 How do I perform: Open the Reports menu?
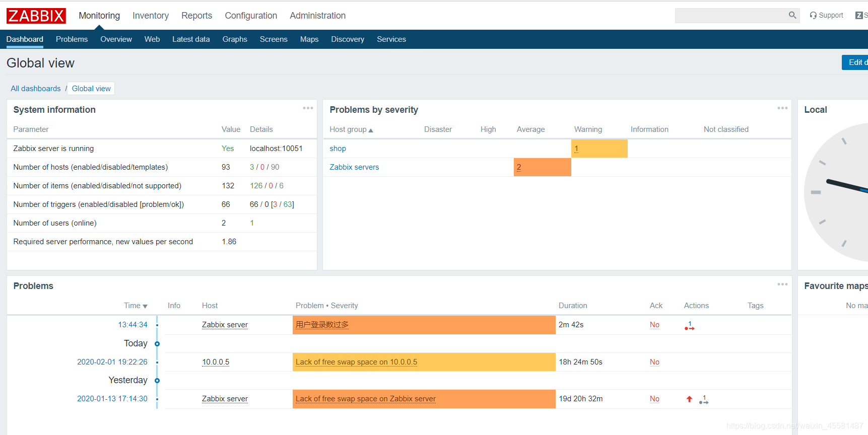pos(196,16)
